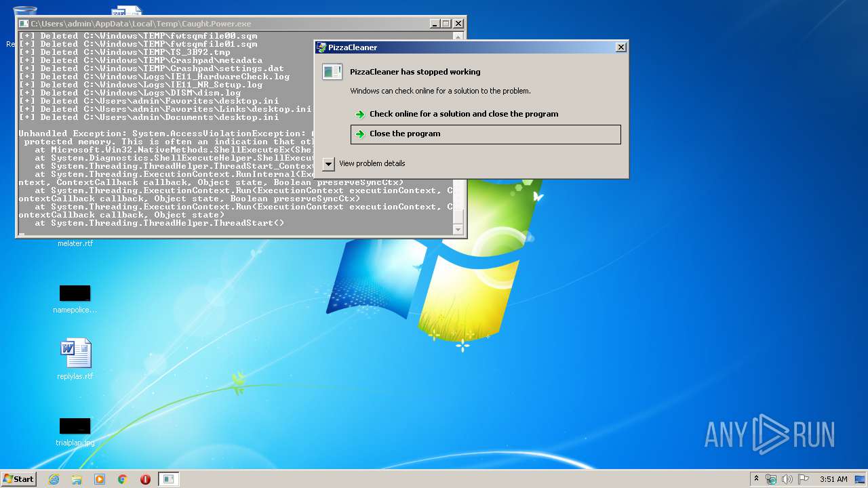The width and height of the screenshot is (868, 488).
Task: Click 'Deleted C:\Windows\TEMP\Crashpad\settings.dat' line
Action: [151, 68]
